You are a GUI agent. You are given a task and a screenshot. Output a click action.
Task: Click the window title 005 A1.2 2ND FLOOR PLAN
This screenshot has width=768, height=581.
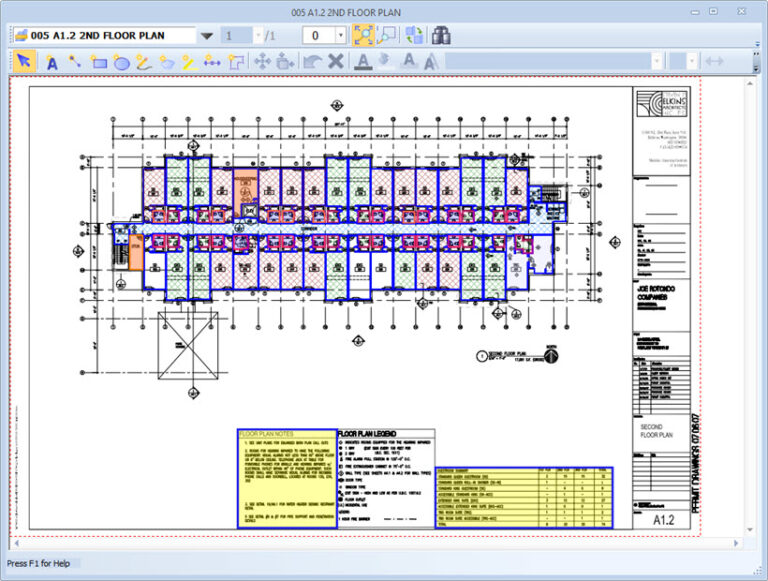(x=346, y=13)
